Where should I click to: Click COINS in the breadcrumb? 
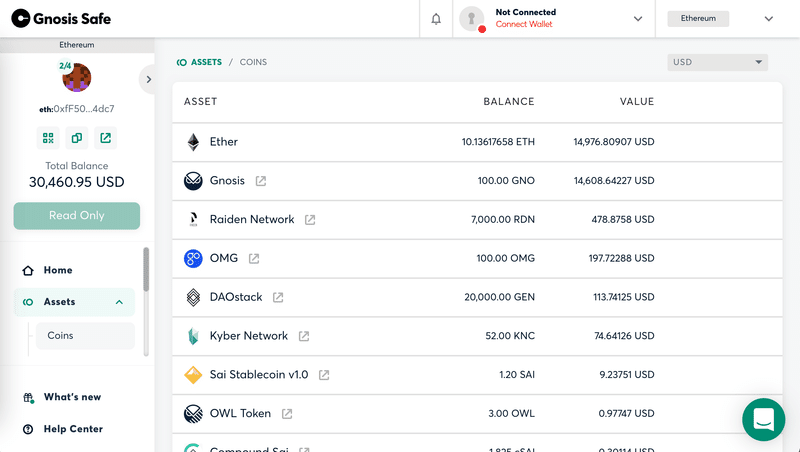point(253,62)
